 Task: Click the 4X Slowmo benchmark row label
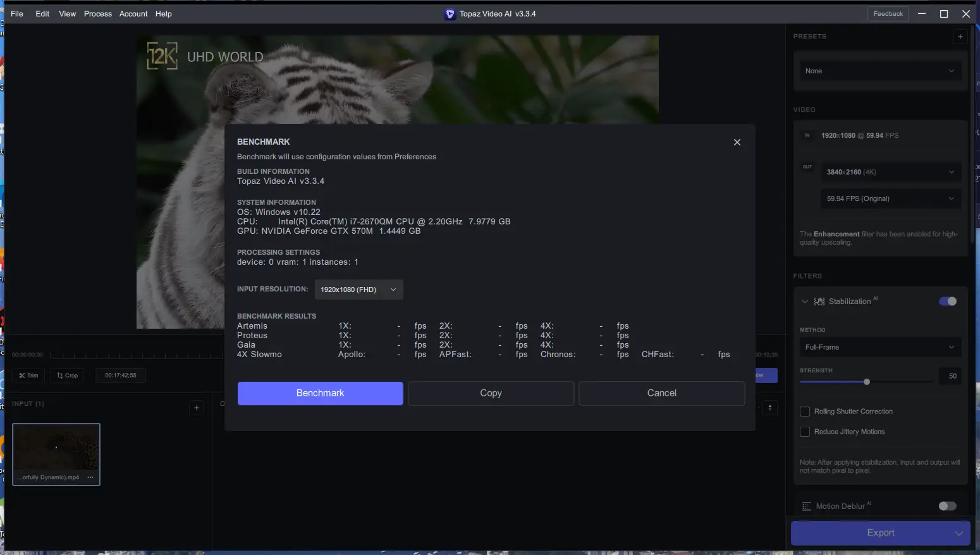click(259, 355)
